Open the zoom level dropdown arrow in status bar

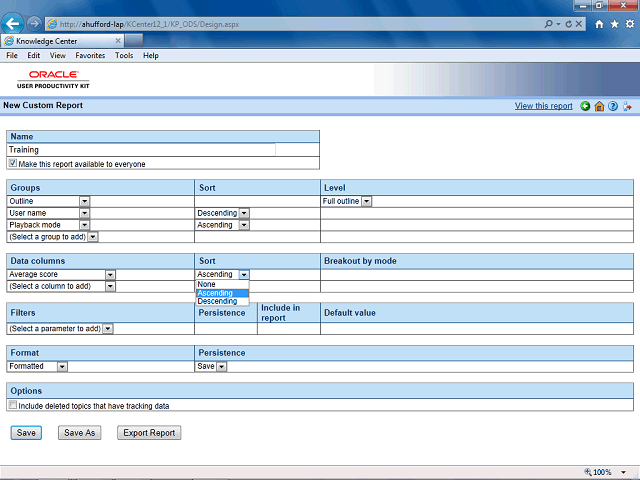623,472
